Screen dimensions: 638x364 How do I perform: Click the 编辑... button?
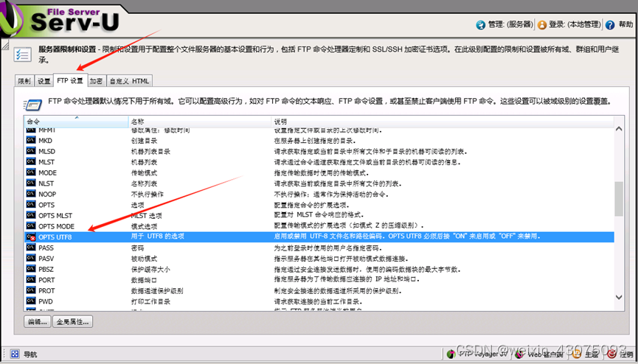pos(38,322)
